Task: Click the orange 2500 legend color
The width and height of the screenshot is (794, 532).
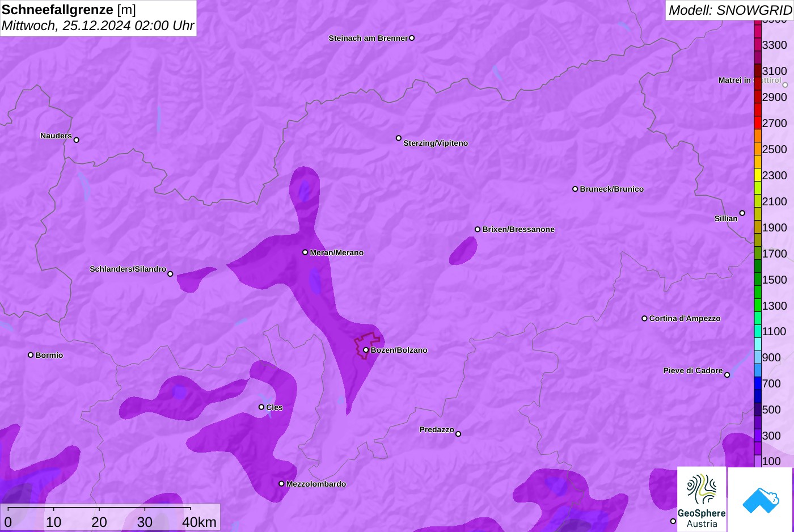Action: click(758, 149)
